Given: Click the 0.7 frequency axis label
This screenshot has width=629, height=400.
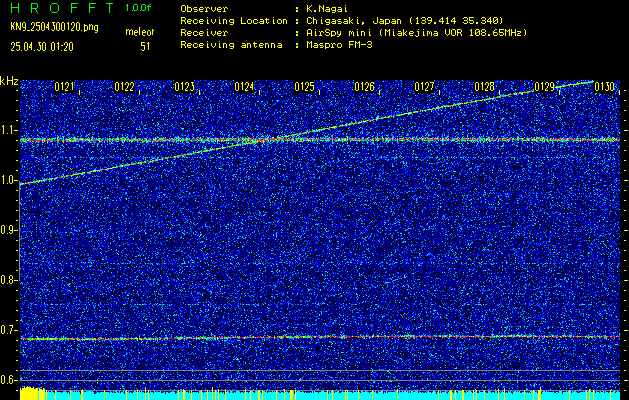Looking at the screenshot, I should tap(8, 330).
